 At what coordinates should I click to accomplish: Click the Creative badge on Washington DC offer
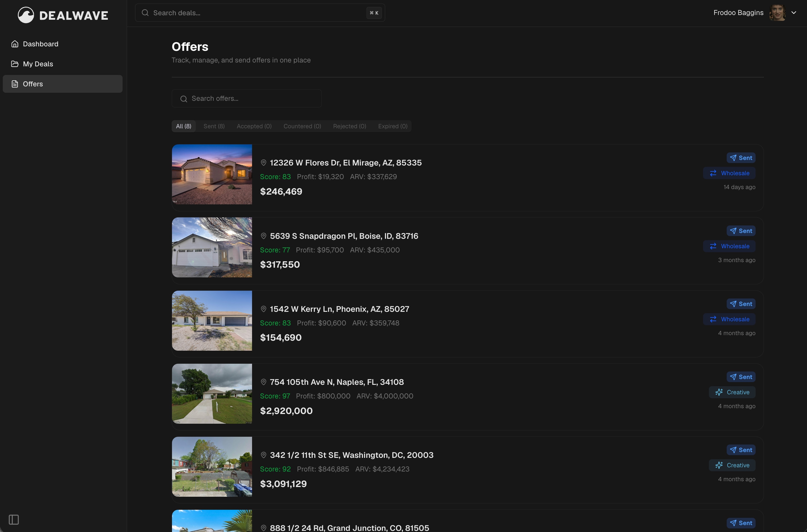click(732, 465)
